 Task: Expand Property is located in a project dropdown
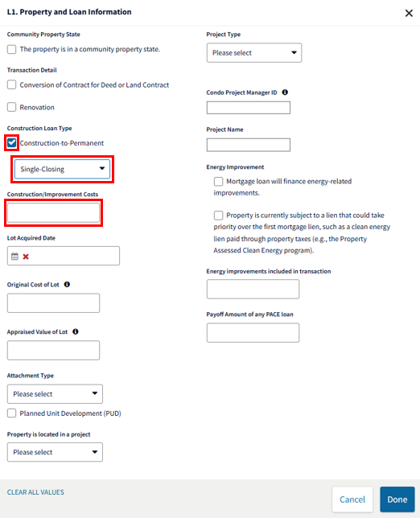point(55,452)
